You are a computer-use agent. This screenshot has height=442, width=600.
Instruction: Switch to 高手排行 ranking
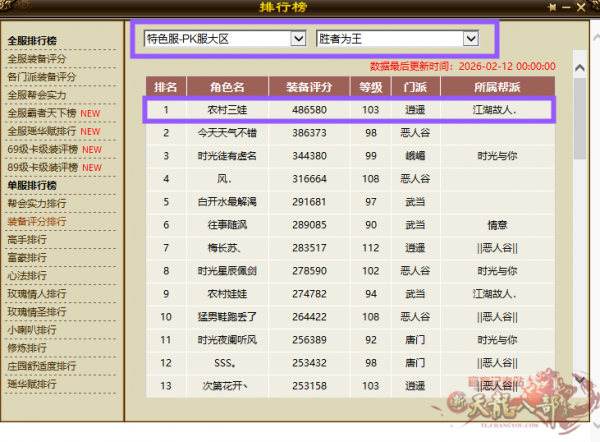coord(27,239)
